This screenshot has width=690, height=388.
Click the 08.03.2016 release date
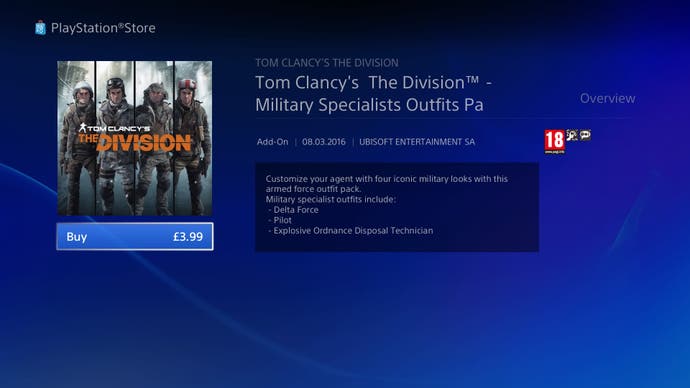click(x=324, y=142)
